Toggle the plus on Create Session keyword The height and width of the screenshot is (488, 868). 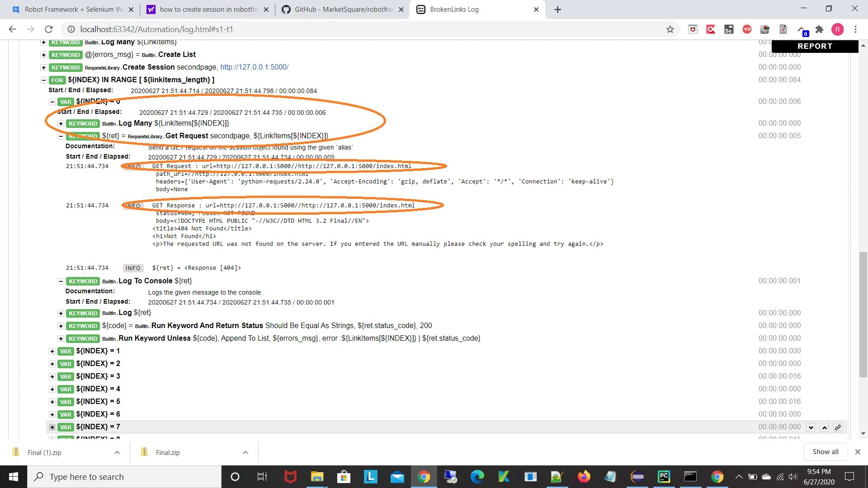43,67
